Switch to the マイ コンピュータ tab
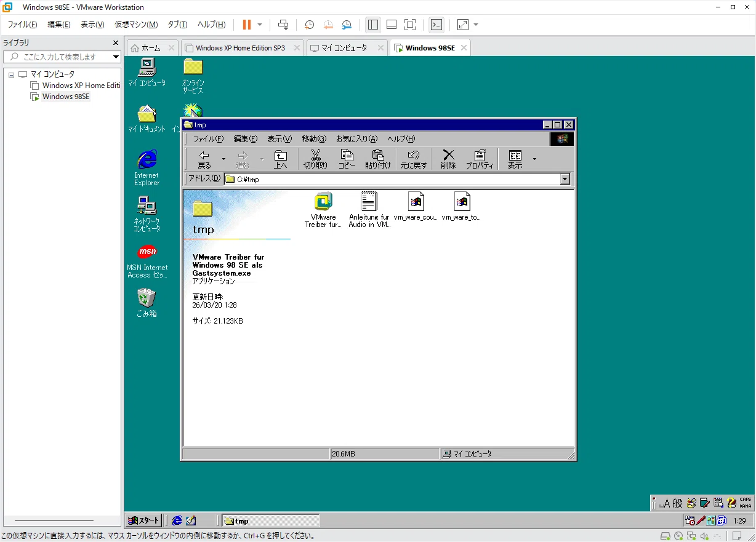The image size is (756, 542). point(347,48)
